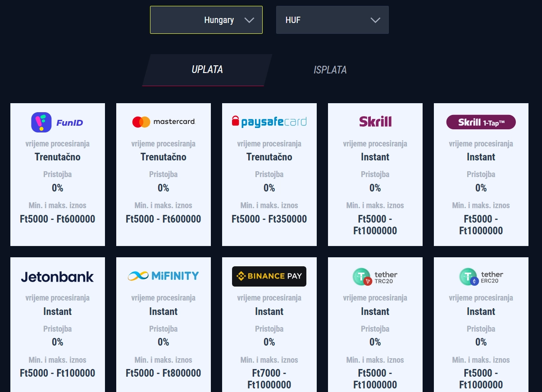Expand the chevron beside HUF
This screenshot has height=392, width=542.
tap(375, 20)
